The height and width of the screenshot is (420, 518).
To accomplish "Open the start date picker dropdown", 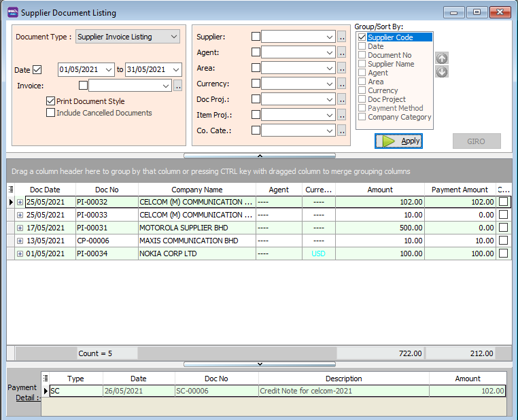I will click(109, 69).
